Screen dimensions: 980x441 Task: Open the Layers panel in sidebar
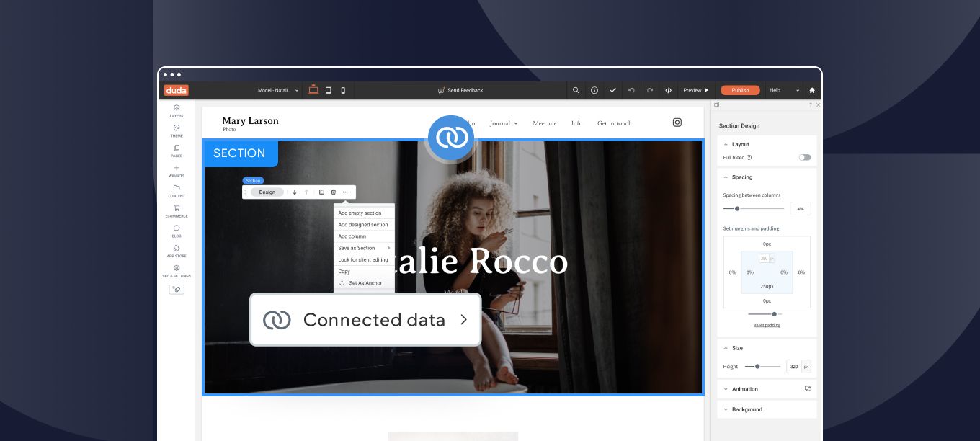click(x=177, y=110)
